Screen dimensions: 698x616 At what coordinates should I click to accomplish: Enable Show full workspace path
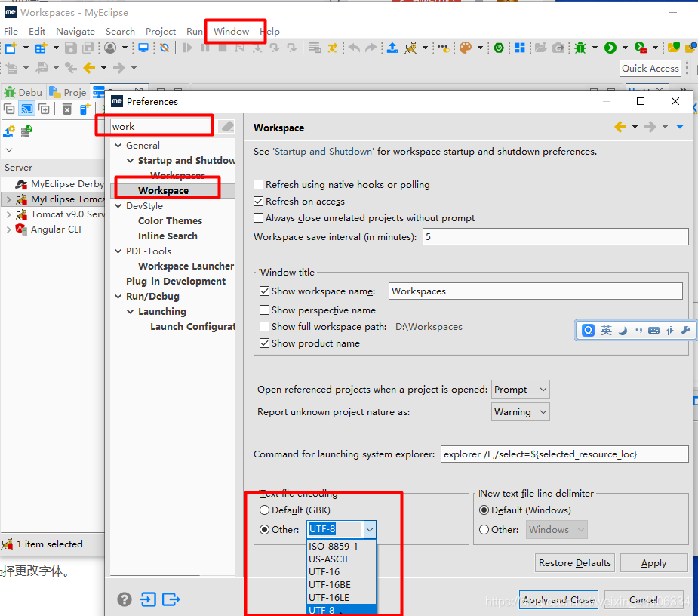pos(264,326)
